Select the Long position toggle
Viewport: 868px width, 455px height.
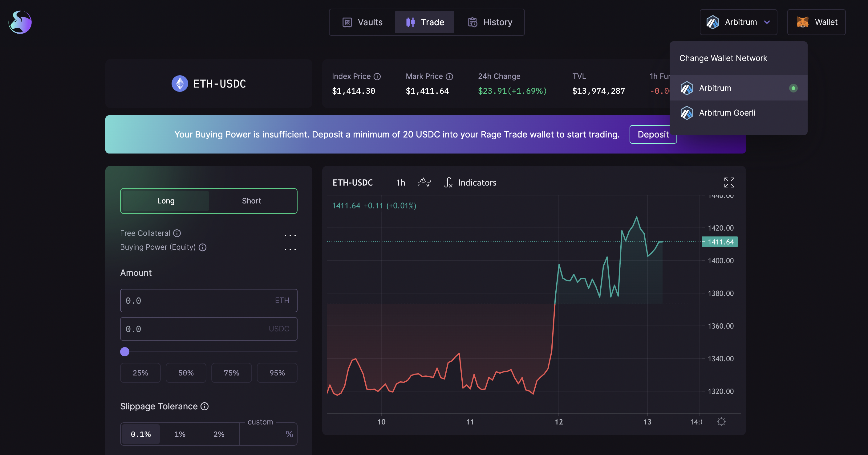pyautogui.click(x=166, y=201)
